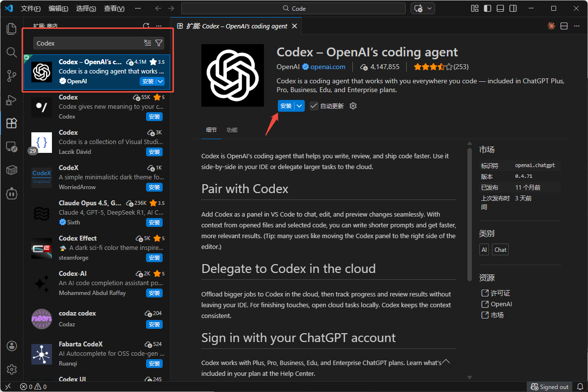Toggle the primary side bar layout icon

(487, 8)
